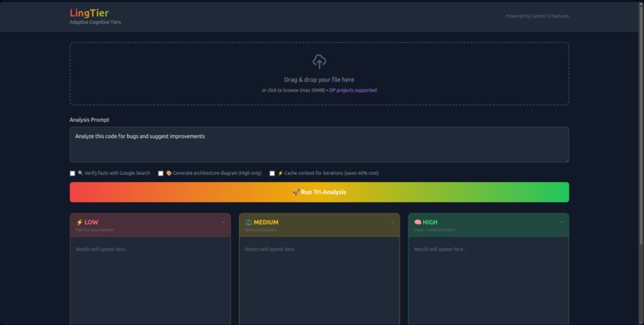Click the lightning bolt icon beside LOW
This screenshot has height=325, width=644.
pos(79,223)
